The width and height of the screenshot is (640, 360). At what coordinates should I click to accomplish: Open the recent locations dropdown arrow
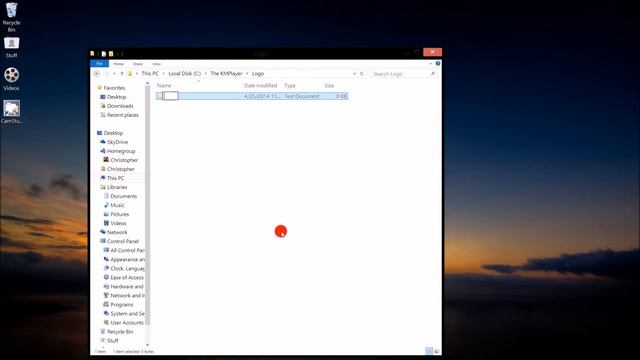click(114, 73)
